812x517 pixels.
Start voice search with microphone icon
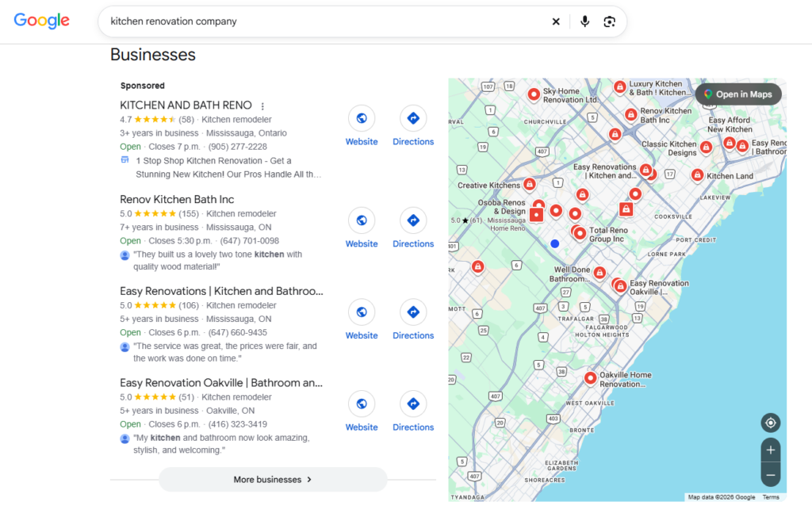pos(584,21)
